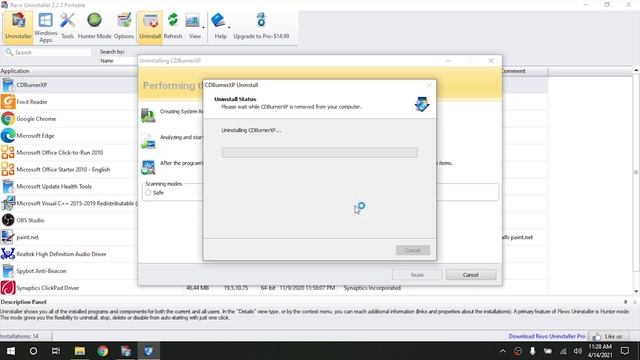The width and height of the screenshot is (640, 360).
Task: Open the network icon in system tray
Action: pyautogui.click(x=563, y=351)
